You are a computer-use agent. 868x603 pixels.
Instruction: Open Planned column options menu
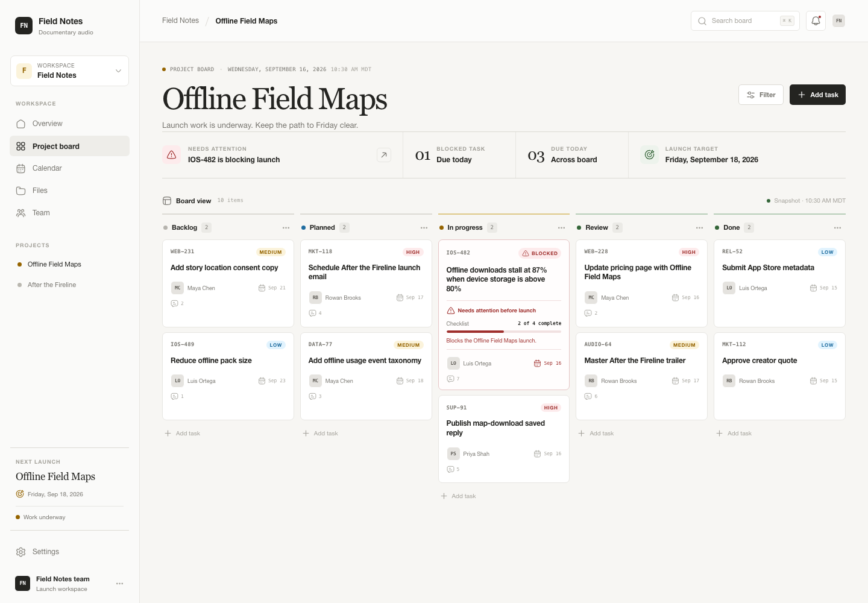[x=424, y=228]
